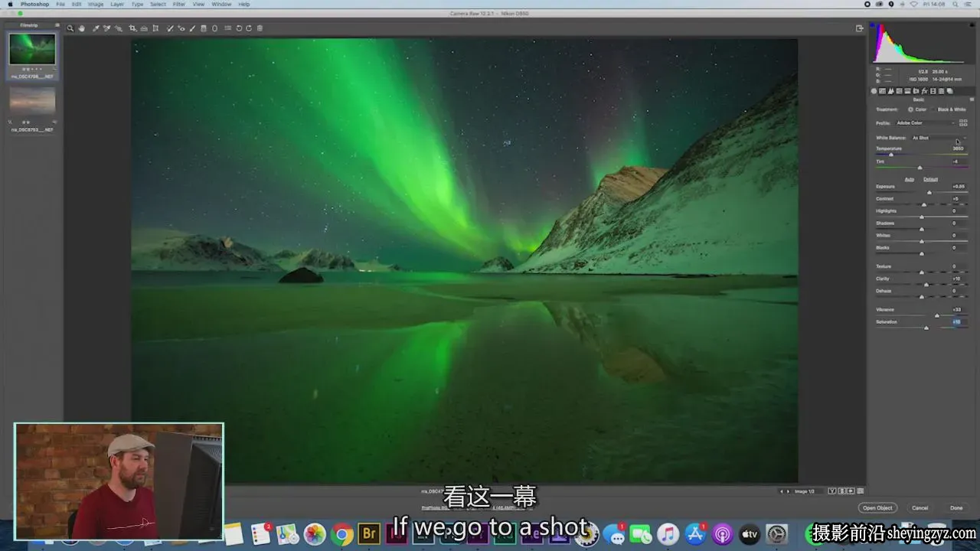Activate the Crop tool
This screenshot has width=980, height=551.
[x=132, y=28]
